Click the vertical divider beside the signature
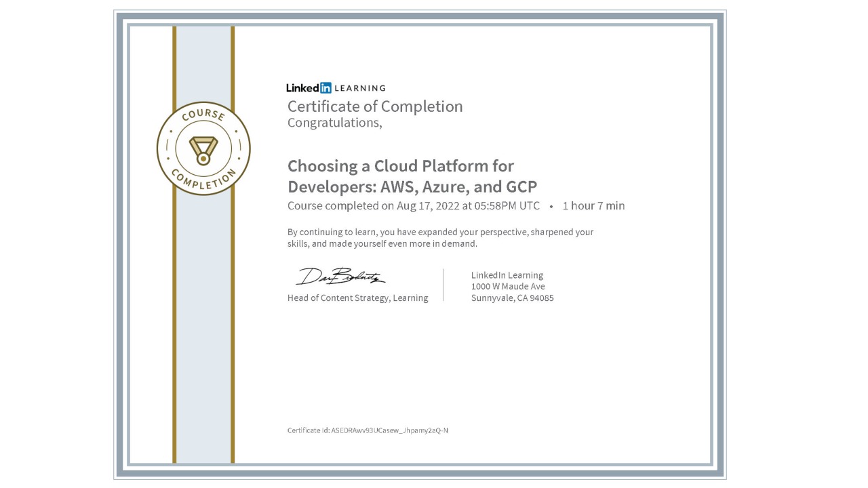Screen dimensions: 868x488 (x=443, y=285)
